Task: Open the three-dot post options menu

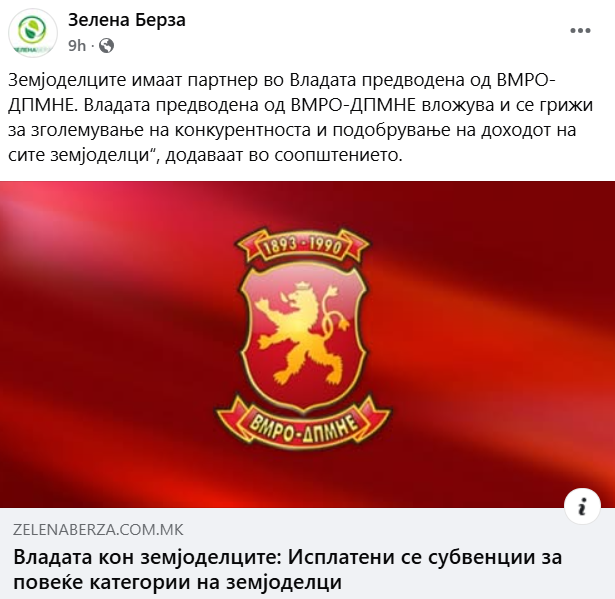Action: (x=580, y=31)
